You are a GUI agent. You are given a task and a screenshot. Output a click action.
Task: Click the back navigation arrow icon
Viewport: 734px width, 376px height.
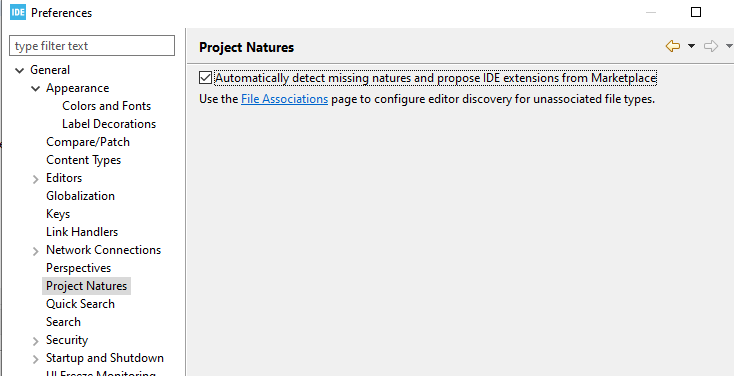tap(673, 46)
